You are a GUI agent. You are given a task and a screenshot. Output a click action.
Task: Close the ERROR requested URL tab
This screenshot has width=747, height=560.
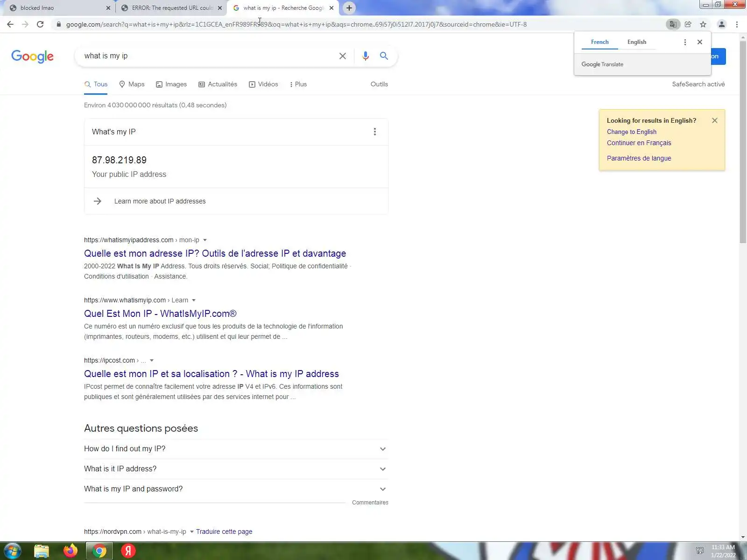(x=220, y=8)
